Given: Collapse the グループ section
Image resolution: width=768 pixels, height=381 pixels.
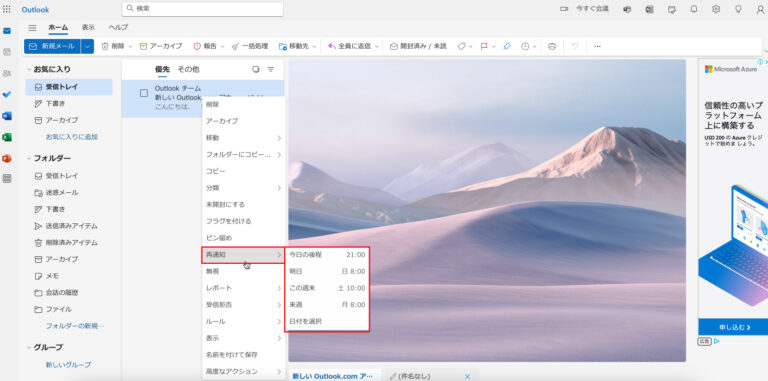Looking at the screenshot, I should click(x=29, y=348).
